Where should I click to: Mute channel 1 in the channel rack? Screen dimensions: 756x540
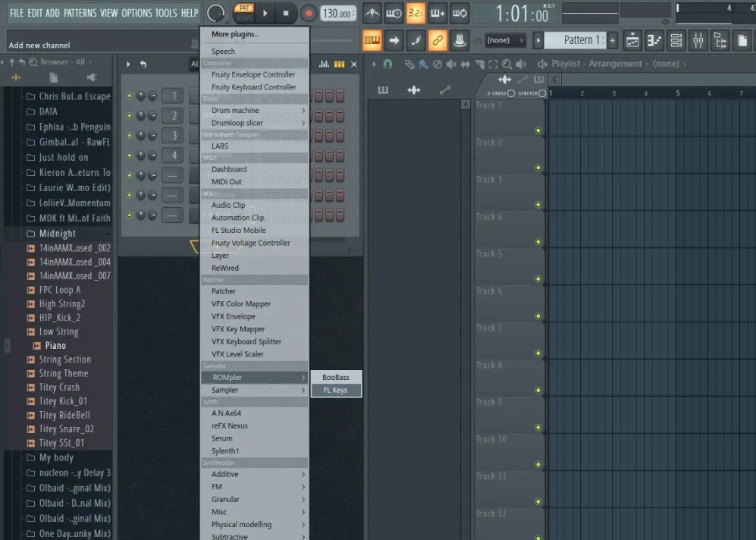[x=131, y=96]
